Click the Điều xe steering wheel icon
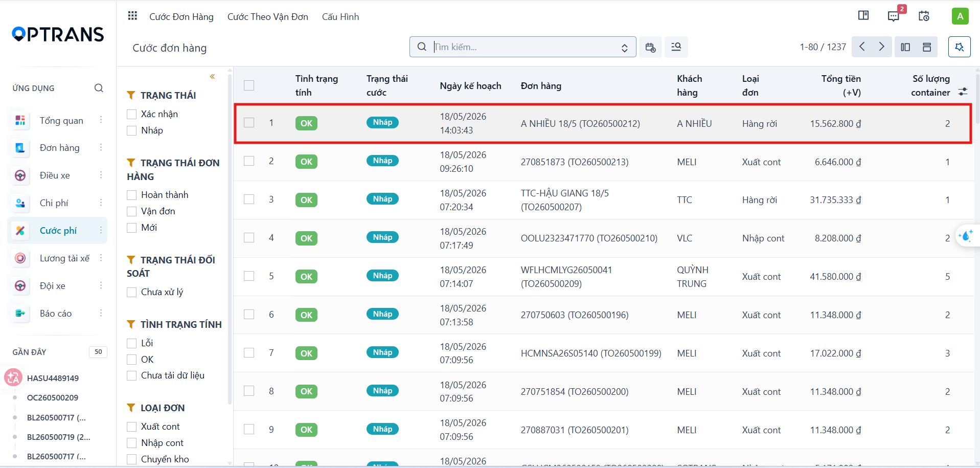980x468 pixels. click(x=20, y=175)
